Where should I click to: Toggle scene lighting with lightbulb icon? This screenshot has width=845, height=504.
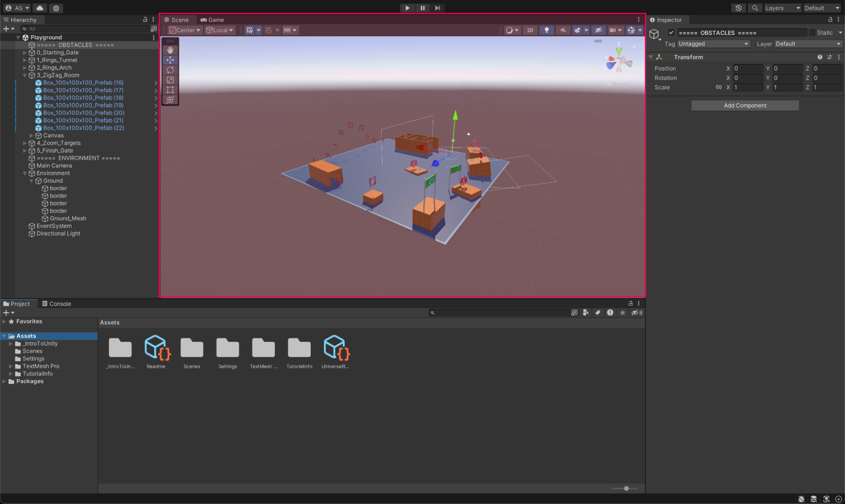pyautogui.click(x=547, y=30)
